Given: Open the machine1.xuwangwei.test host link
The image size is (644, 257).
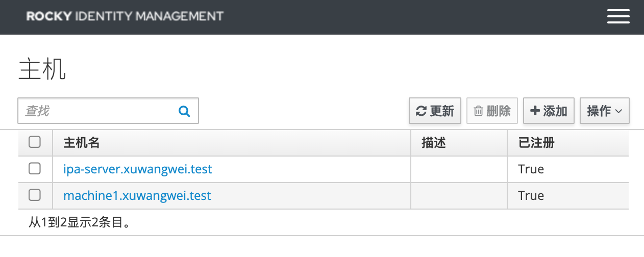Looking at the screenshot, I should tap(137, 195).
